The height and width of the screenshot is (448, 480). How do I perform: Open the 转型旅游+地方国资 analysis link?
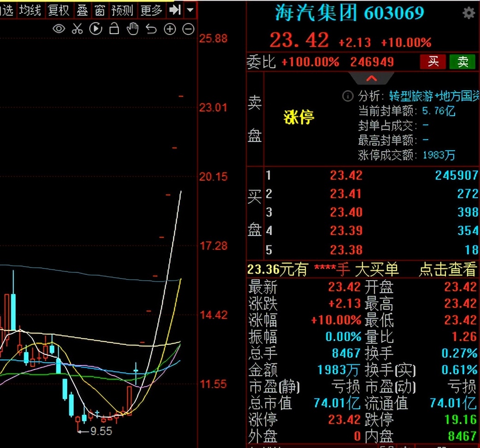pyautogui.click(x=434, y=96)
